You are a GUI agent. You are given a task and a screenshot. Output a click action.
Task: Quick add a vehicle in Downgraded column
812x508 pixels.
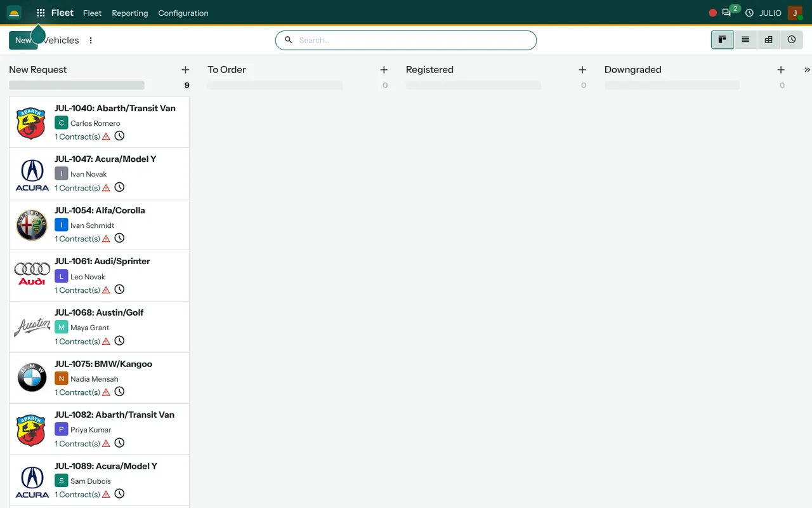(x=781, y=70)
